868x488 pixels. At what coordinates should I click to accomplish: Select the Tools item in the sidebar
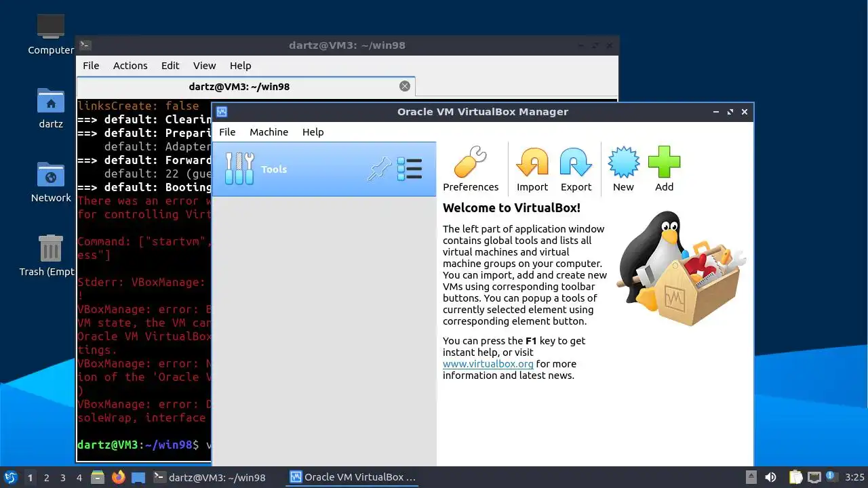pos(324,169)
